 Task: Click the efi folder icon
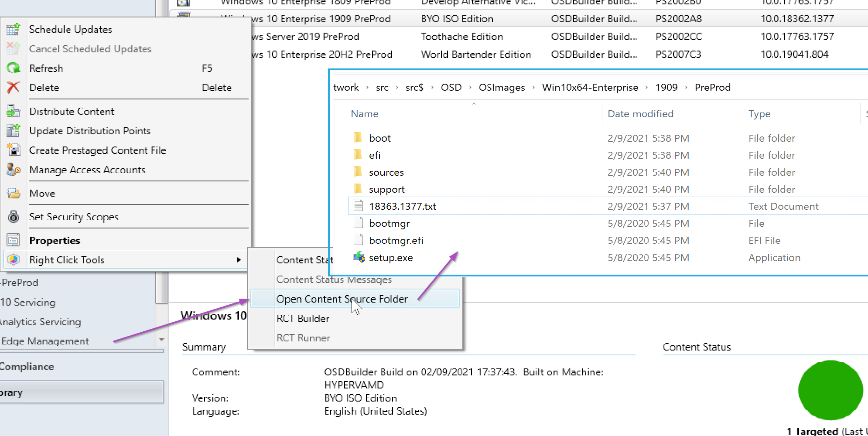tap(358, 155)
